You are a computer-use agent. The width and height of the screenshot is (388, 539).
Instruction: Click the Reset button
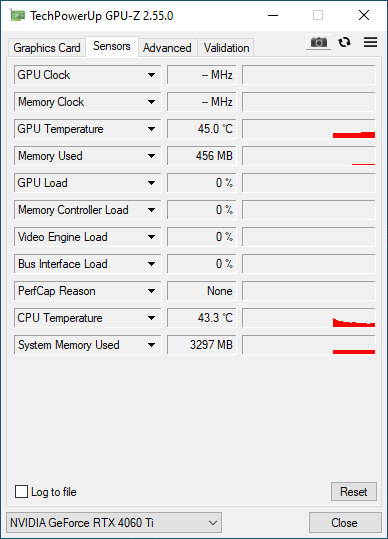354,492
